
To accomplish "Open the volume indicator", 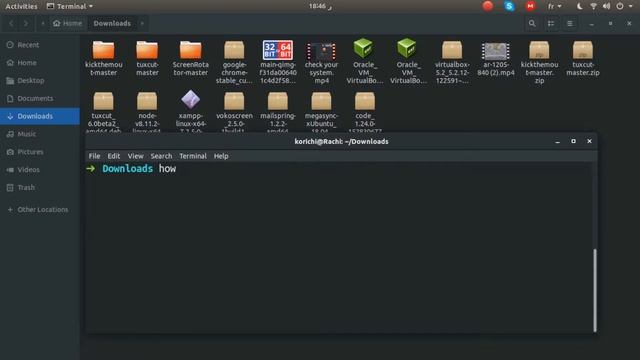I will click(x=607, y=6).
